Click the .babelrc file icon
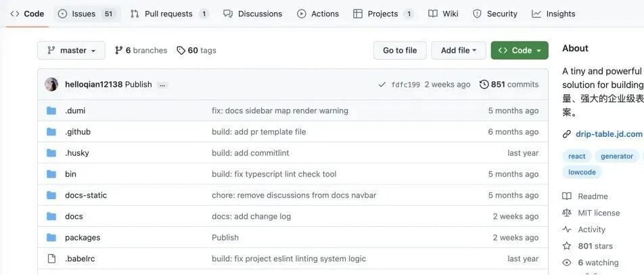The height and width of the screenshot is (275, 644). 51,259
